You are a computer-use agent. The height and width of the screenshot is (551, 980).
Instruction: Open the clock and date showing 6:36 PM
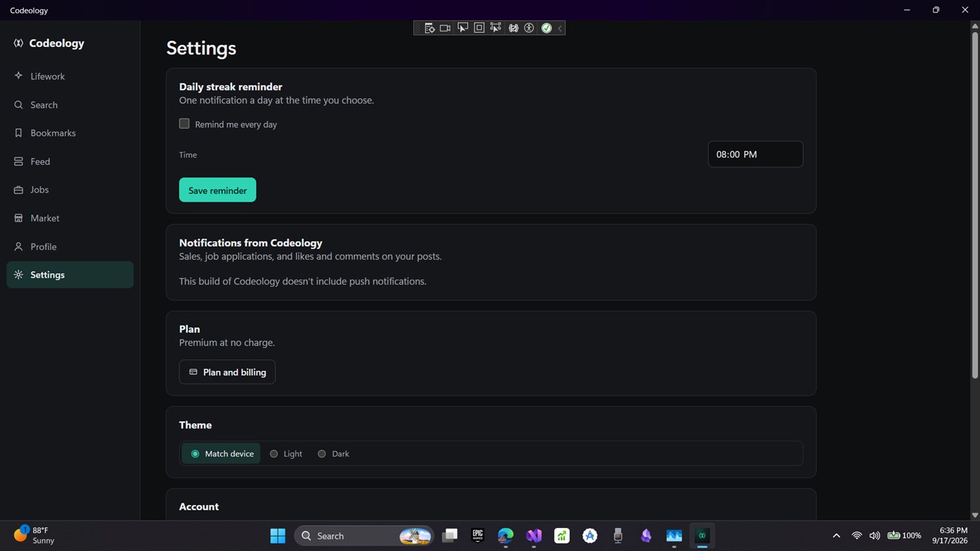pos(950,536)
